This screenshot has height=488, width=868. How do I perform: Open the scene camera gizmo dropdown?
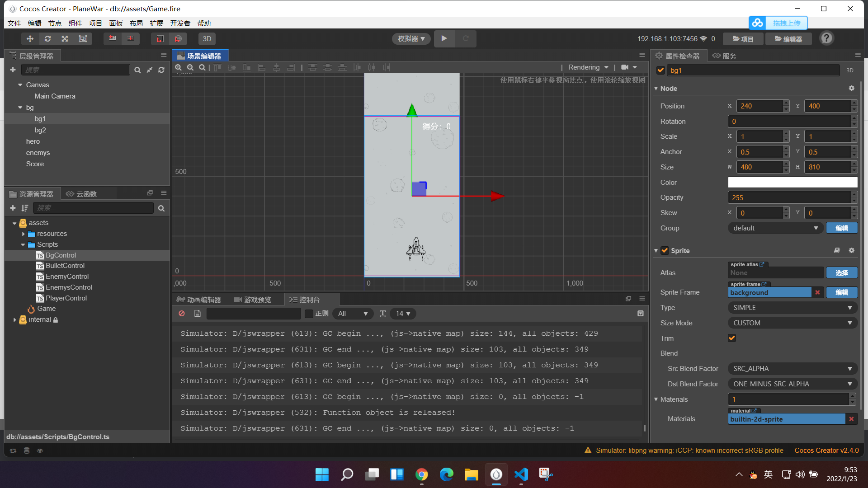click(x=629, y=67)
